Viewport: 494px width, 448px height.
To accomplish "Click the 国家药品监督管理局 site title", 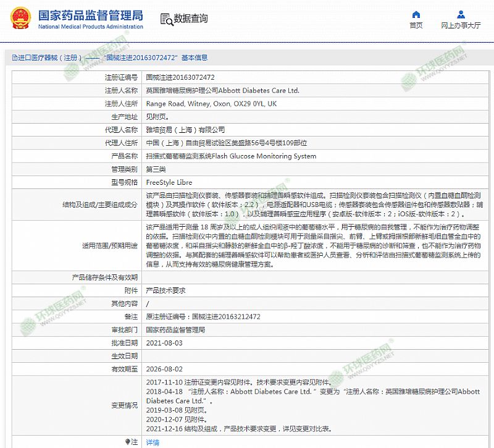I will 90,15.
